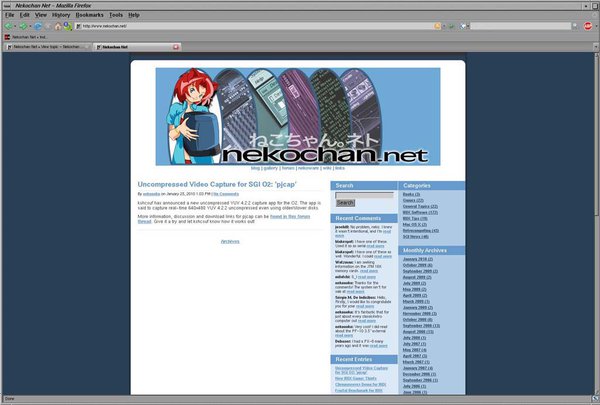The height and width of the screenshot is (405, 600).
Task: Reload the page with the blue refresh icon
Action: click(x=38, y=26)
